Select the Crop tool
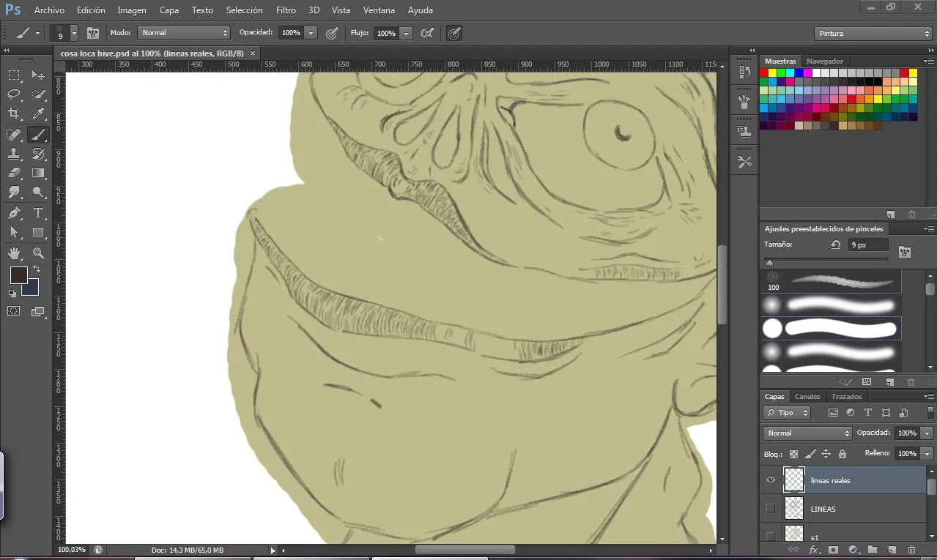Image resolution: width=937 pixels, height=560 pixels. pos(14,113)
